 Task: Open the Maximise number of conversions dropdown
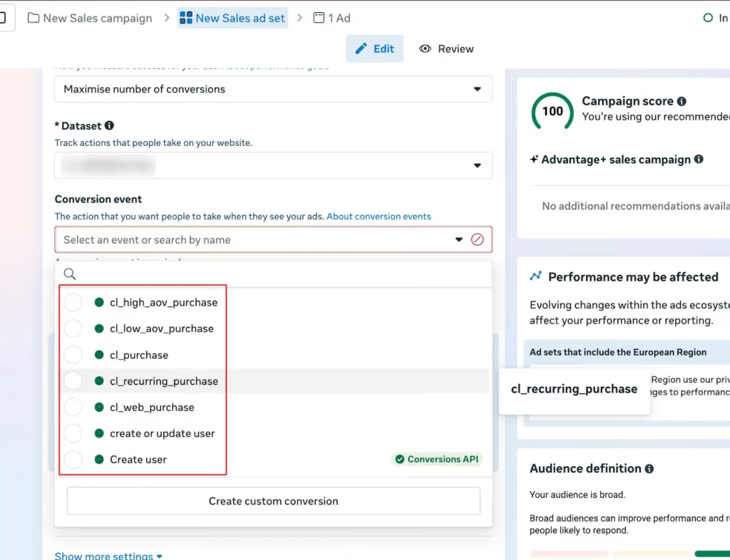478,89
